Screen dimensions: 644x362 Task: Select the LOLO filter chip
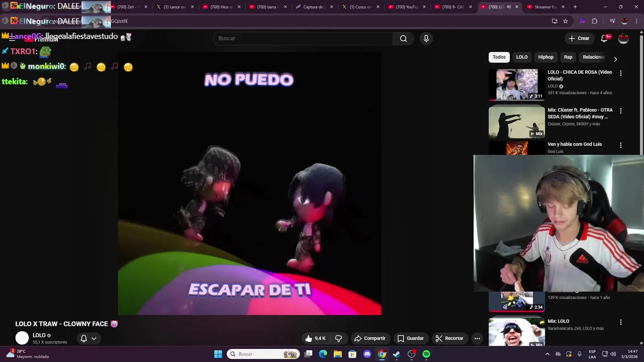[522, 57]
